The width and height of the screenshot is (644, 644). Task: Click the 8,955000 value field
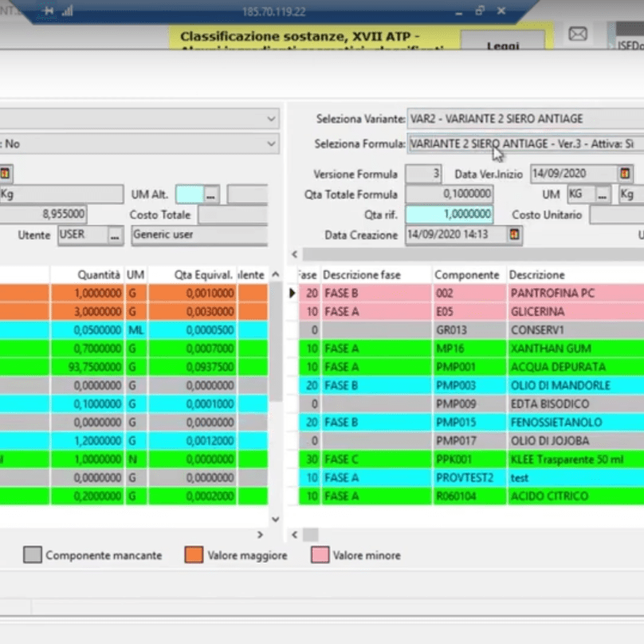coord(43,214)
